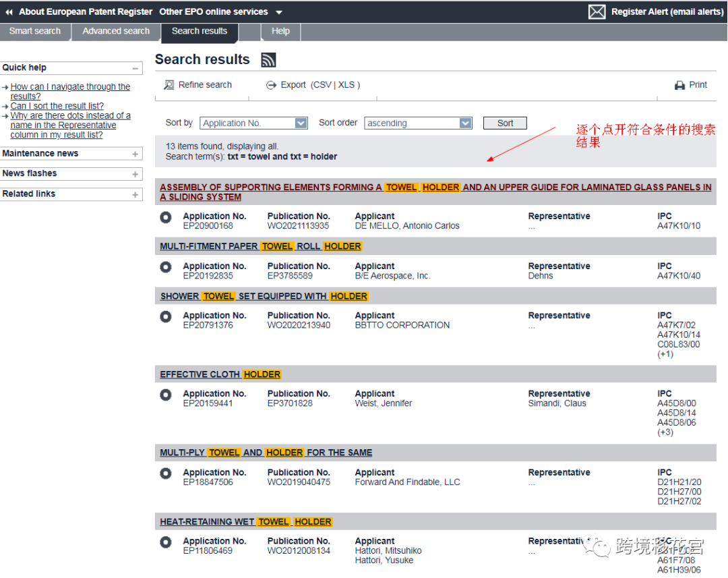Open 'Why are there dots' help link
The width and height of the screenshot is (728, 578).
coord(70,125)
